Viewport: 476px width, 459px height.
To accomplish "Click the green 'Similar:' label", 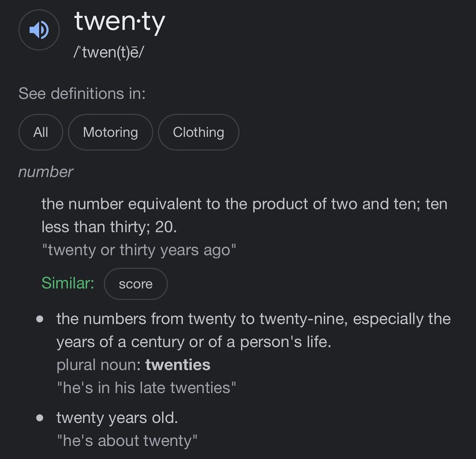I will tap(68, 283).
